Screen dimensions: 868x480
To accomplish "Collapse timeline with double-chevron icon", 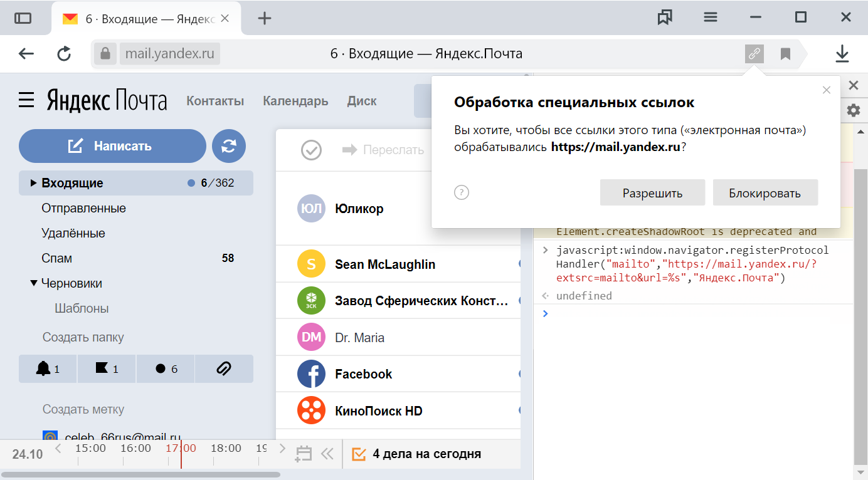I will (x=327, y=454).
